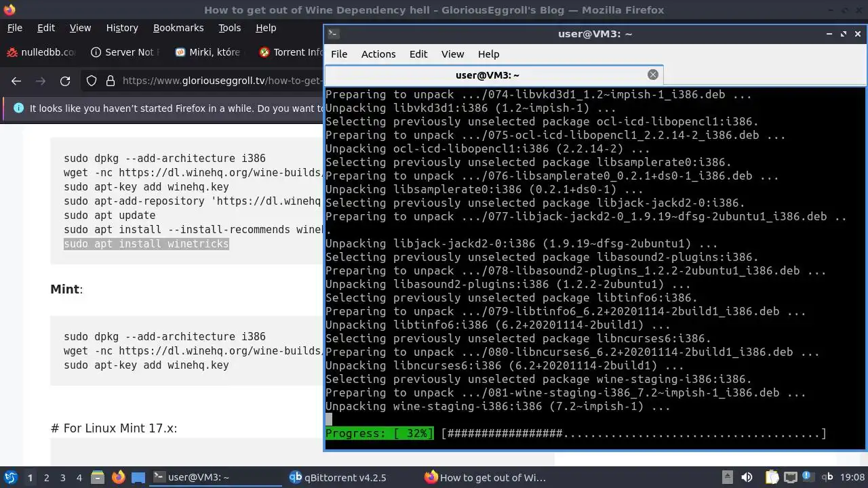
Task: Switch to the Mirki browser tab
Action: (208, 52)
